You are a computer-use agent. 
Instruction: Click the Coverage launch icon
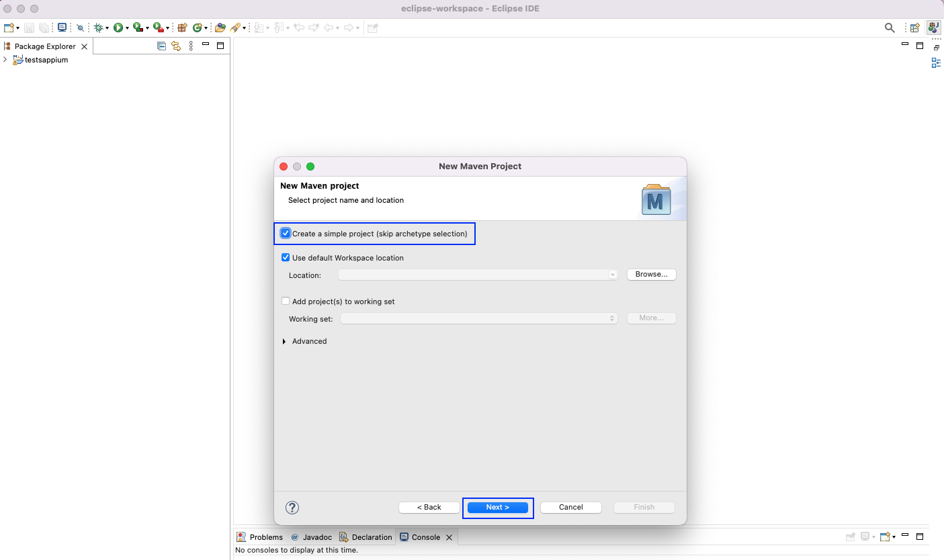137,28
